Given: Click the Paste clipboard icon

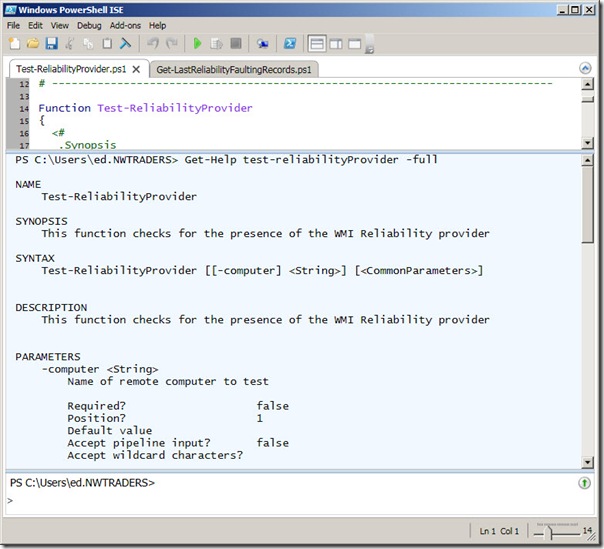Looking at the screenshot, I should pos(107,43).
